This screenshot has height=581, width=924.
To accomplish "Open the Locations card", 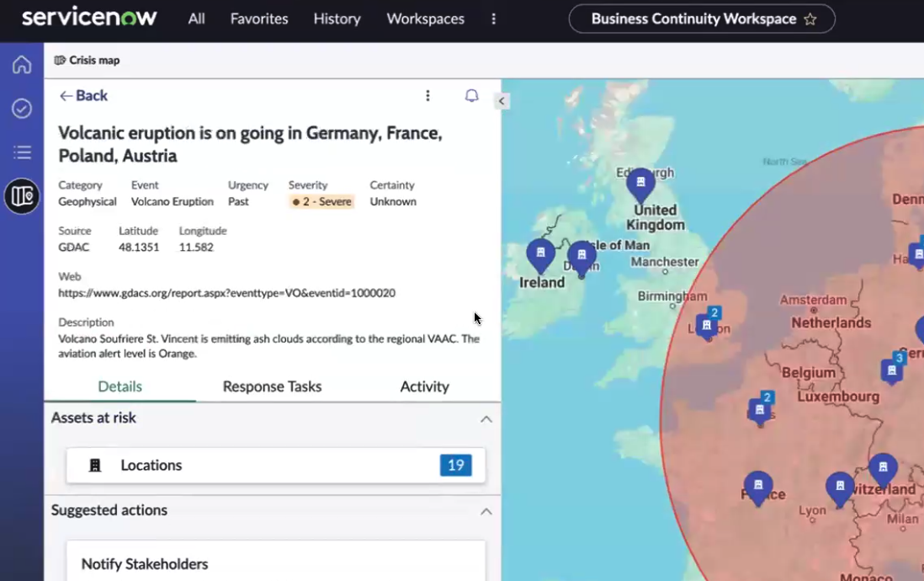I will pyautogui.click(x=276, y=466).
